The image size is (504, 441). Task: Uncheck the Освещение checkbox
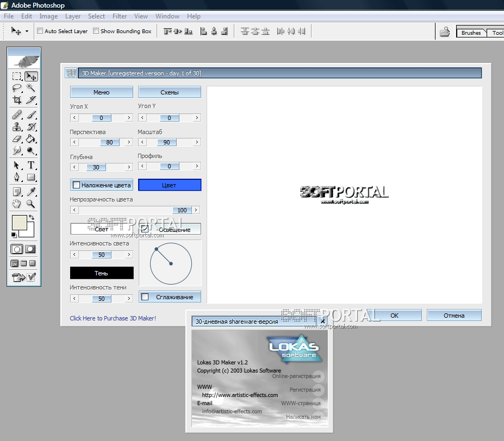coord(145,229)
